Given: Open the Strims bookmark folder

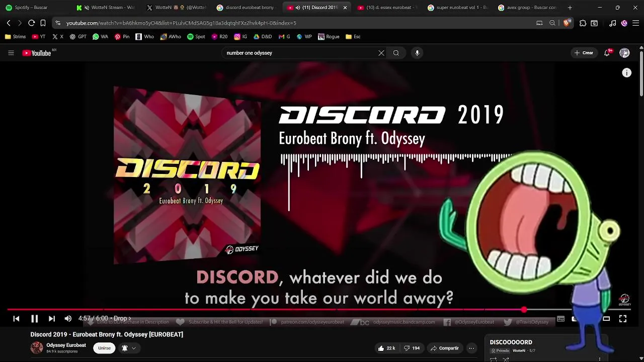Looking at the screenshot, I should [15, 37].
